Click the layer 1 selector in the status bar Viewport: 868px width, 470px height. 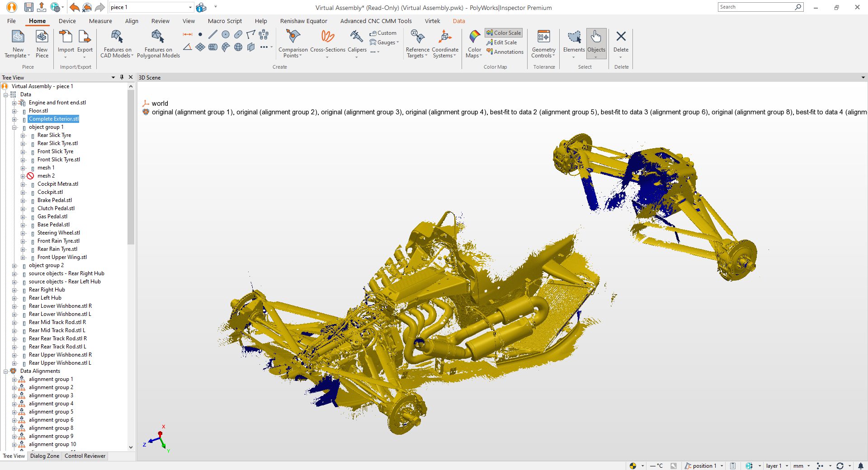coord(775,465)
